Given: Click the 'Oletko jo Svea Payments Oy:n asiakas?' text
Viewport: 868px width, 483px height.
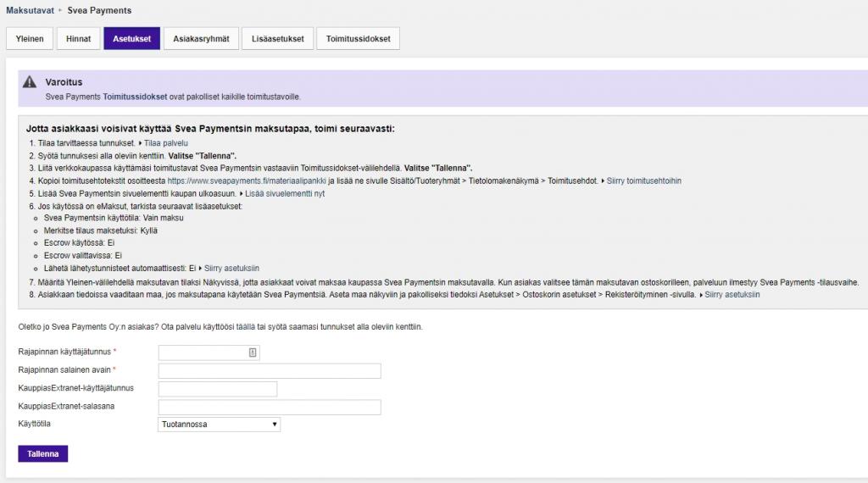Looking at the screenshot, I should [x=88, y=327].
